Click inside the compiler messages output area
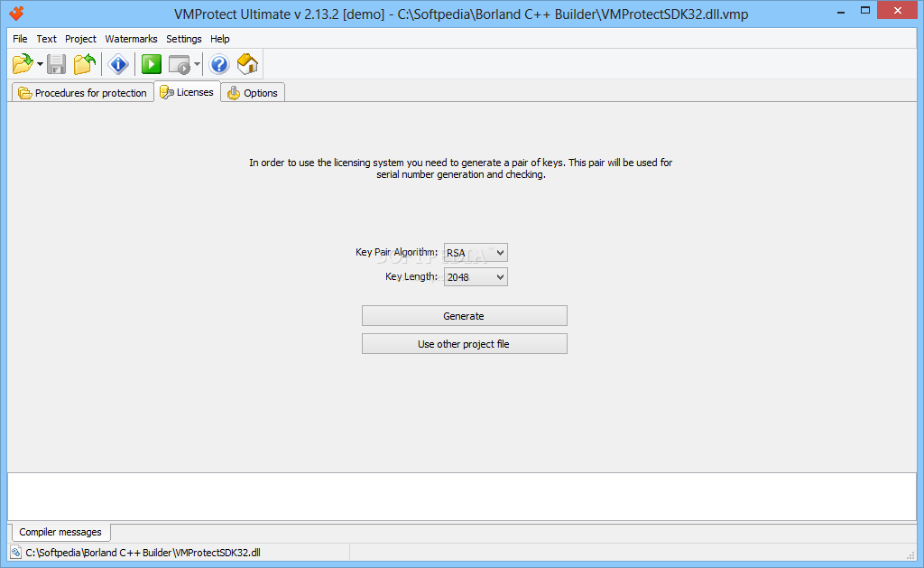 click(462, 497)
